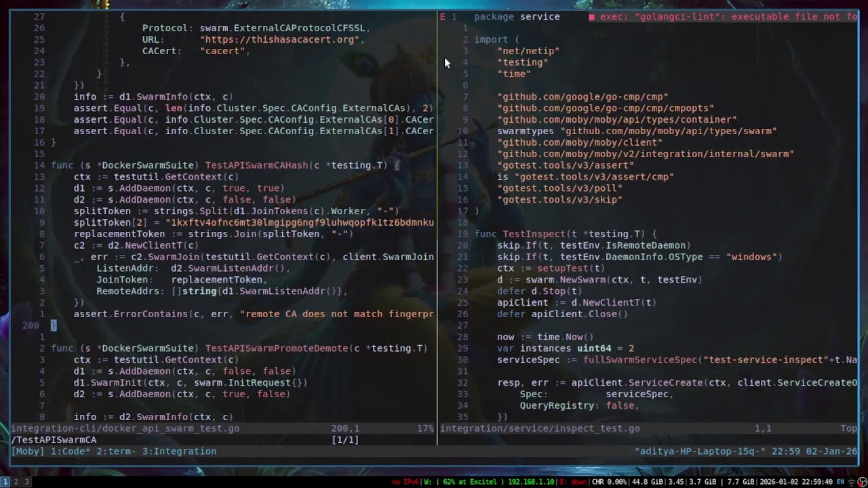Image resolution: width=868 pixels, height=488 pixels.
Task: Click the func TestAPISwarmCAHash declaration
Action: pyautogui.click(x=226, y=165)
